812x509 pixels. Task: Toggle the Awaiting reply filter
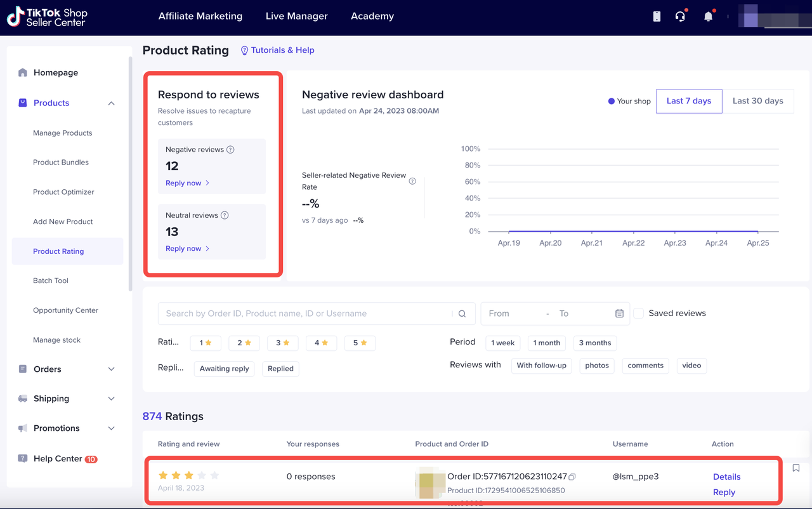tap(224, 369)
